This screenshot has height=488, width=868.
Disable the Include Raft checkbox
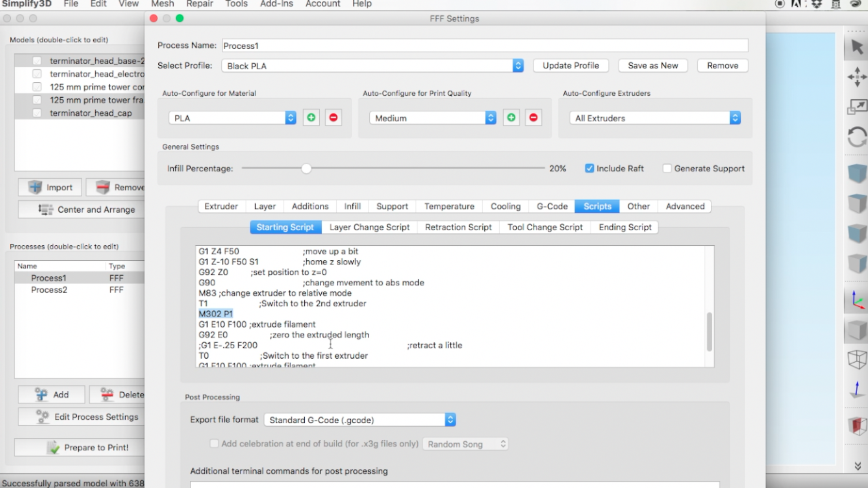pyautogui.click(x=589, y=168)
